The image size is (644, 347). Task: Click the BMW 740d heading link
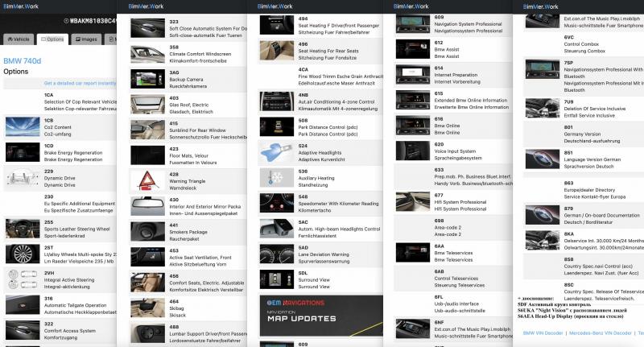pyautogui.click(x=23, y=60)
